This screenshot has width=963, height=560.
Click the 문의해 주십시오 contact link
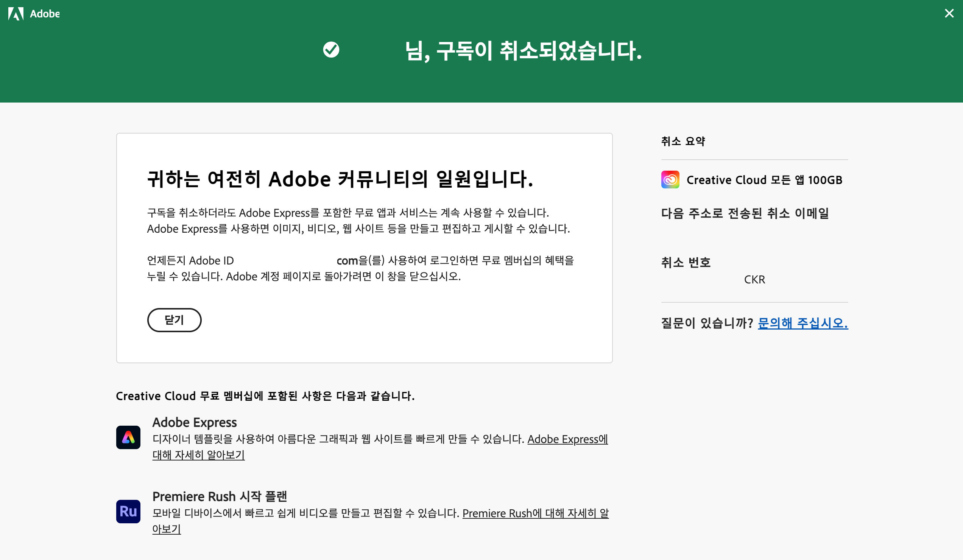pos(802,323)
